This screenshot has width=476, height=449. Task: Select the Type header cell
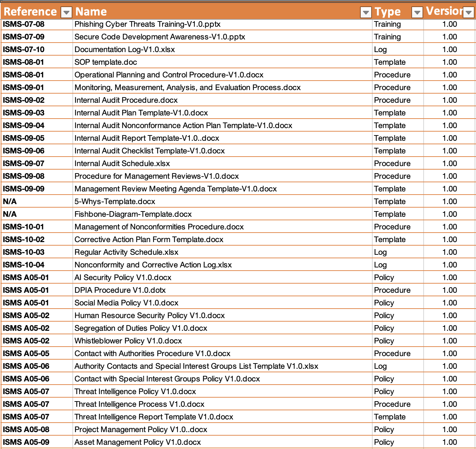click(x=398, y=11)
